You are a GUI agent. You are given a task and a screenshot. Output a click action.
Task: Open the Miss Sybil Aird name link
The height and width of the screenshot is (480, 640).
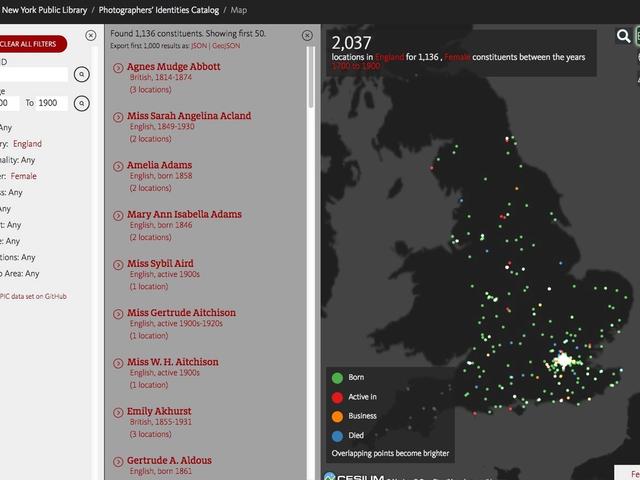coord(160,264)
